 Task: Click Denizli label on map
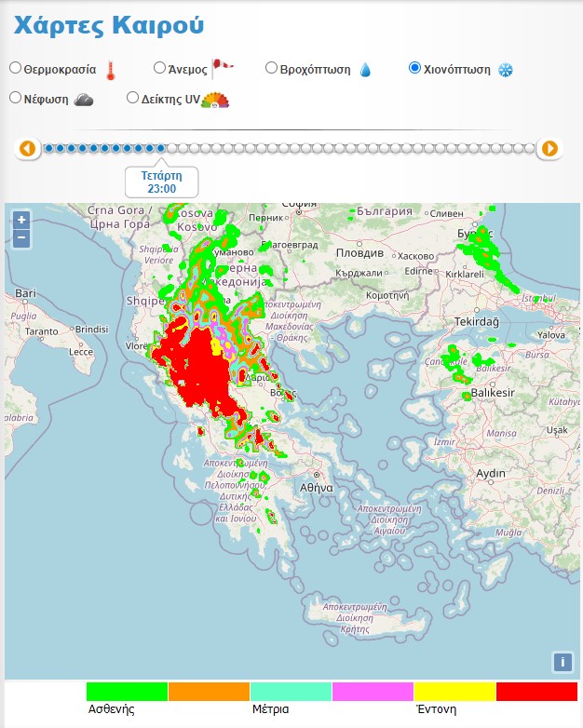550,491
